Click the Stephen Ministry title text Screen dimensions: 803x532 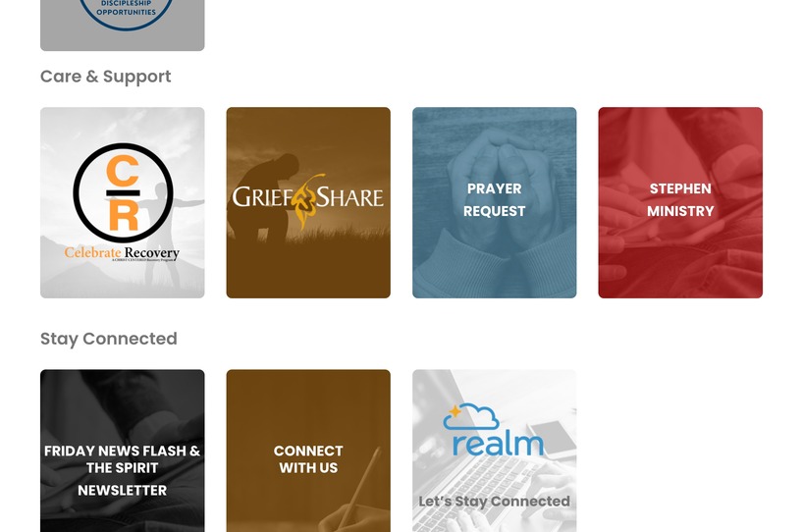point(680,199)
